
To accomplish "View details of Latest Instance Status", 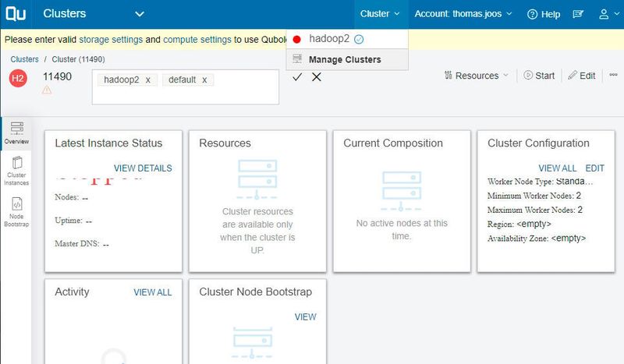I will click(x=143, y=168).
